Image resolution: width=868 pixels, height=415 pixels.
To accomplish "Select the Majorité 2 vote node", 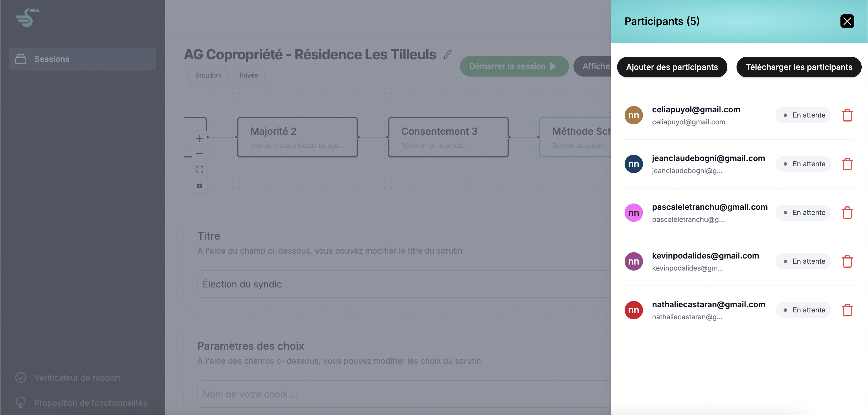I will pos(297,137).
